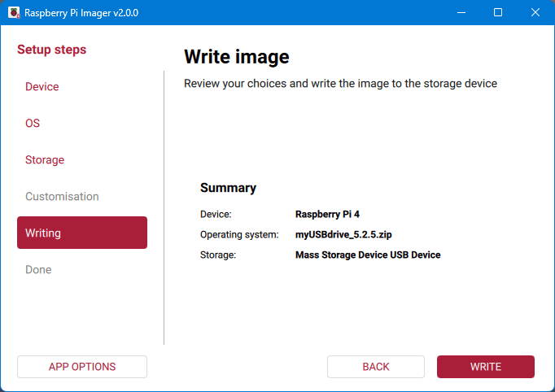Open APP OPTIONS
Viewport: 555px width, 392px height.
click(x=82, y=367)
